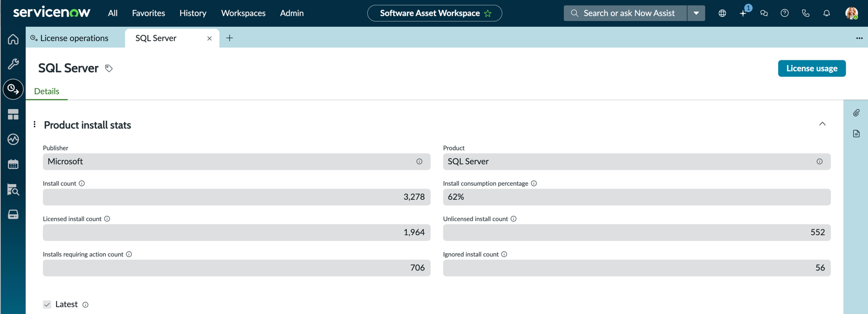868x314 pixels.
Task: Open the search scope dropdown arrow
Action: tap(696, 13)
